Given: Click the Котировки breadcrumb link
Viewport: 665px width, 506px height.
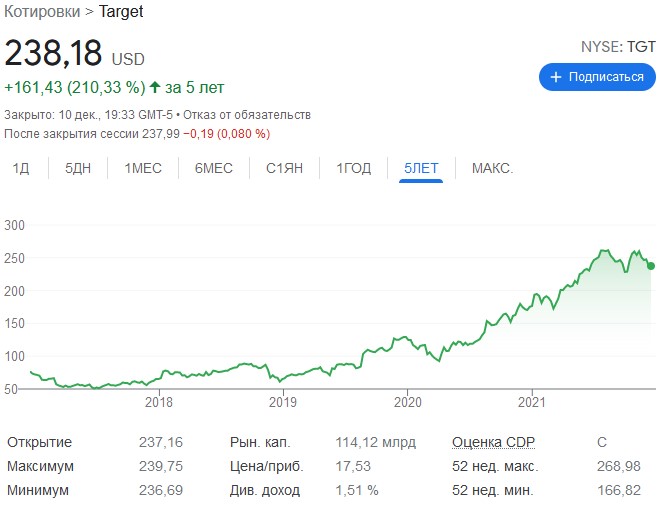Looking at the screenshot, I should (42, 11).
